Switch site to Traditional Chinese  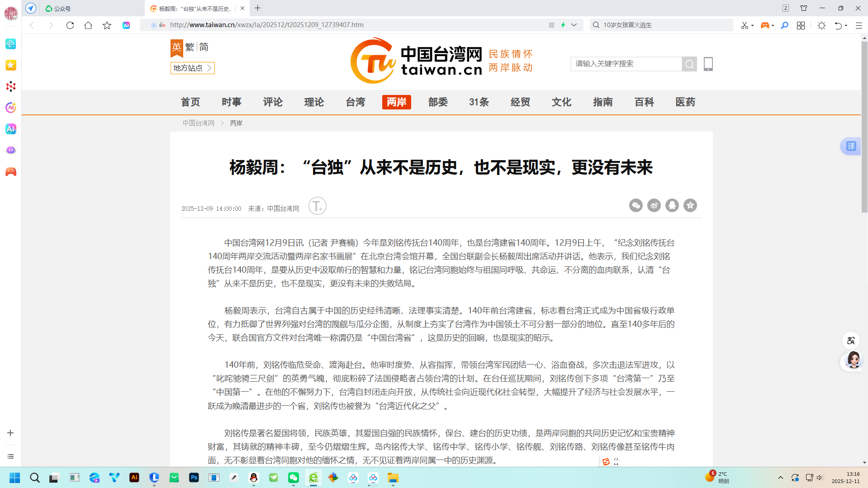click(x=190, y=47)
